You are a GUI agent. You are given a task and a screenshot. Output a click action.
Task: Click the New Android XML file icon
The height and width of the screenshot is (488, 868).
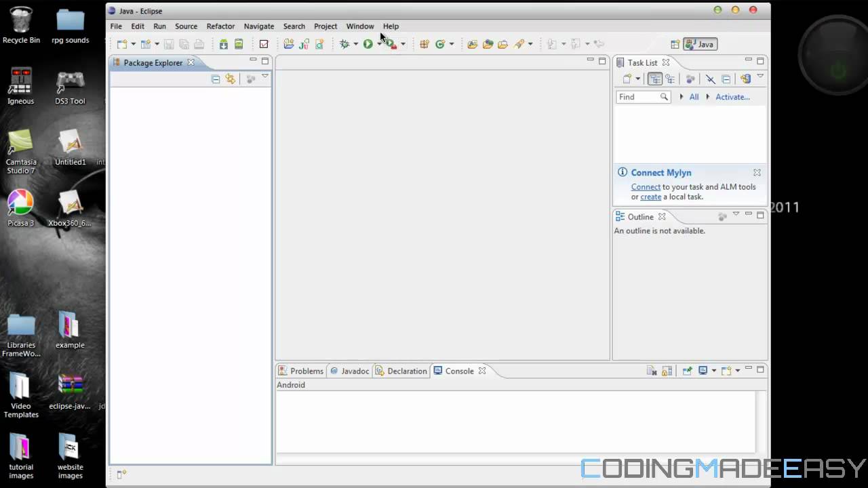pyautogui.click(x=319, y=44)
